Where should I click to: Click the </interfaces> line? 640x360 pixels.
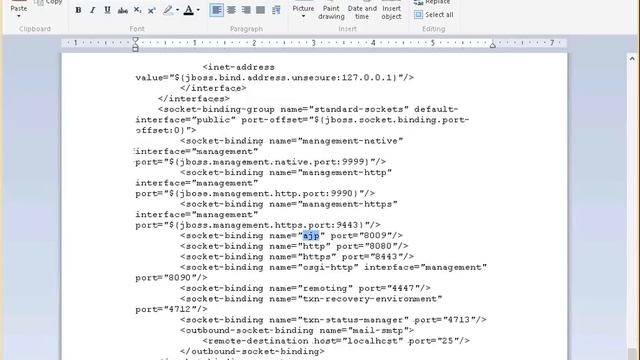(x=194, y=99)
